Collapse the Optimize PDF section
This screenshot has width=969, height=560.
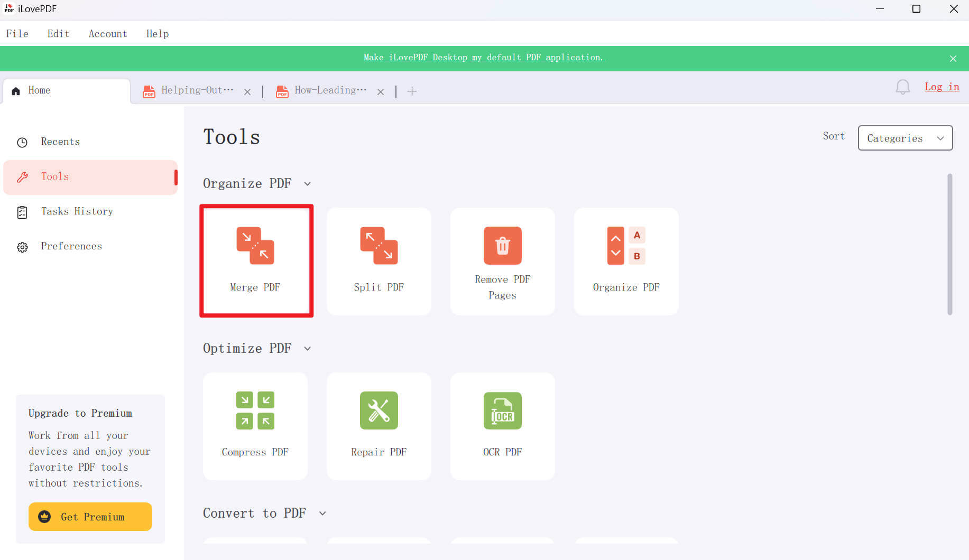[x=308, y=348]
